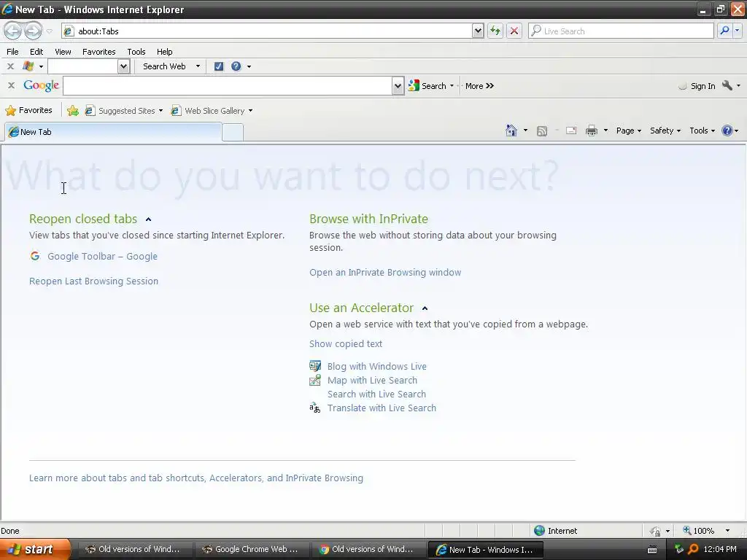Screen dimensions: 747x560
Task: Expand Web Slice Gallery dropdown
Action: click(x=250, y=111)
